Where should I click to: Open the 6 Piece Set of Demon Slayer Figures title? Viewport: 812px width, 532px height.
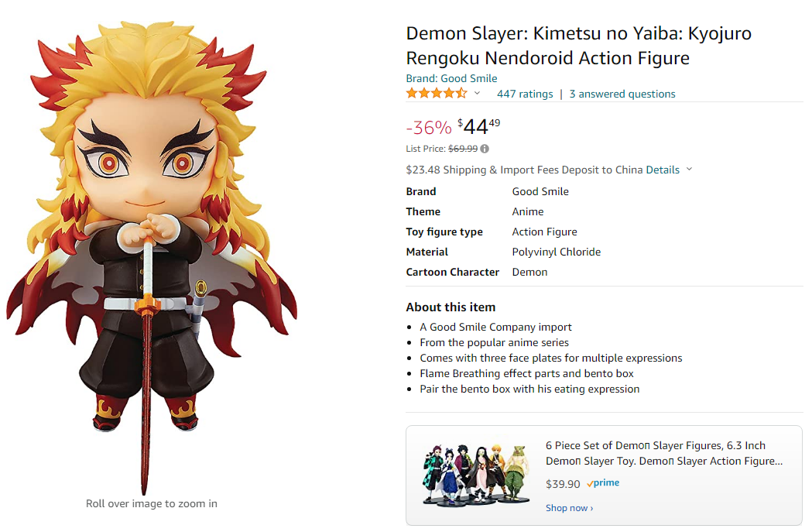coord(663,453)
